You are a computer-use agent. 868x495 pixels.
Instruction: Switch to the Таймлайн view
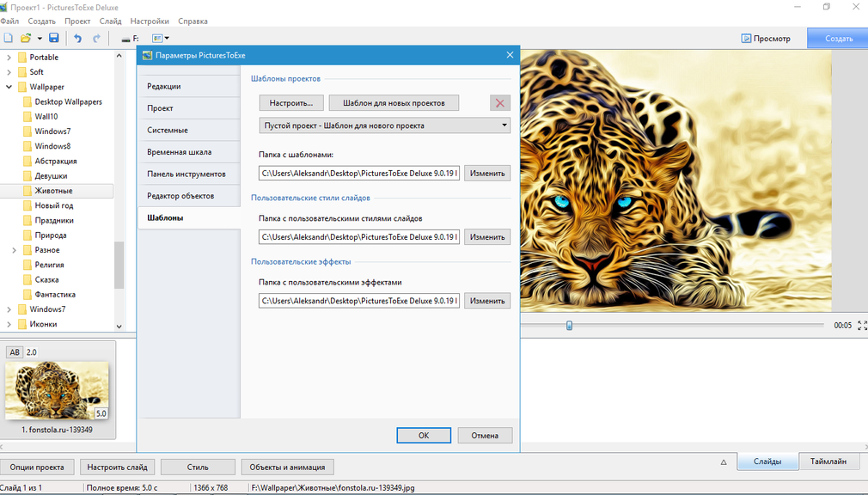(x=828, y=461)
